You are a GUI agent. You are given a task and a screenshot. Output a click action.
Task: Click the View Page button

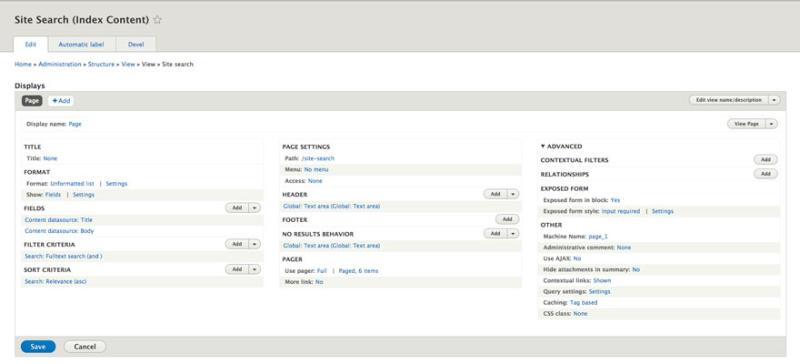click(746, 124)
